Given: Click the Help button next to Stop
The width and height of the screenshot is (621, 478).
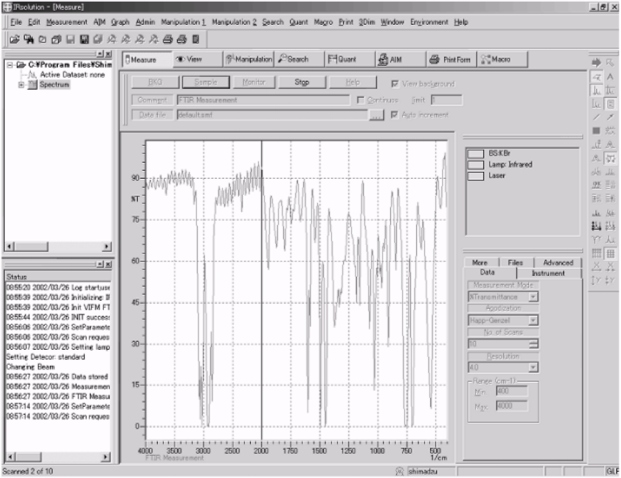Looking at the screenshot, I should tap(352, 82).
